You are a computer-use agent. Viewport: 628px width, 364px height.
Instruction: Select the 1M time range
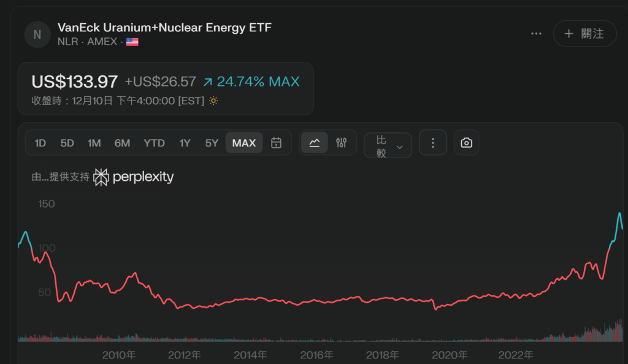(x=94, y=143)
